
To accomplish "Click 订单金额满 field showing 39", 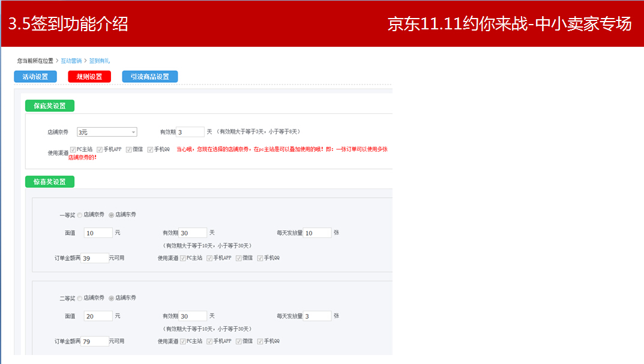I will [x=94, y=258].
